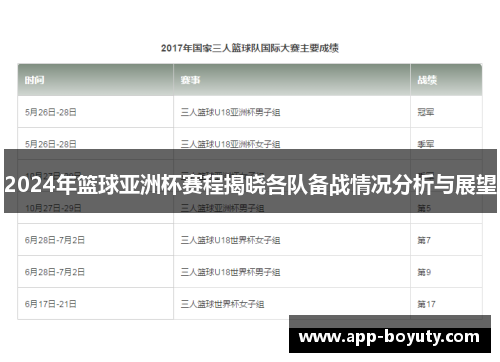Click the table title 2017年国家三人篮球队国际大赛主要成绩
500x362 pixels.
250,48
